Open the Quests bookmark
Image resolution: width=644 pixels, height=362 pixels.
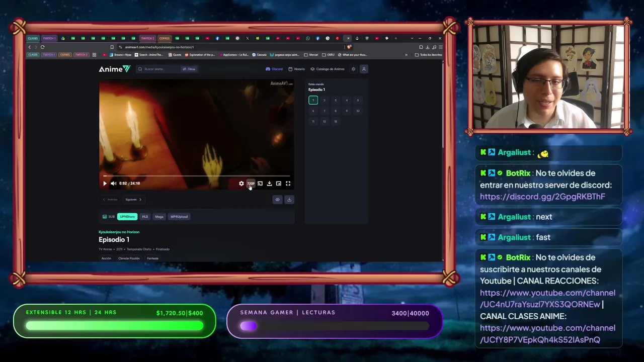(x=175, y=55)
